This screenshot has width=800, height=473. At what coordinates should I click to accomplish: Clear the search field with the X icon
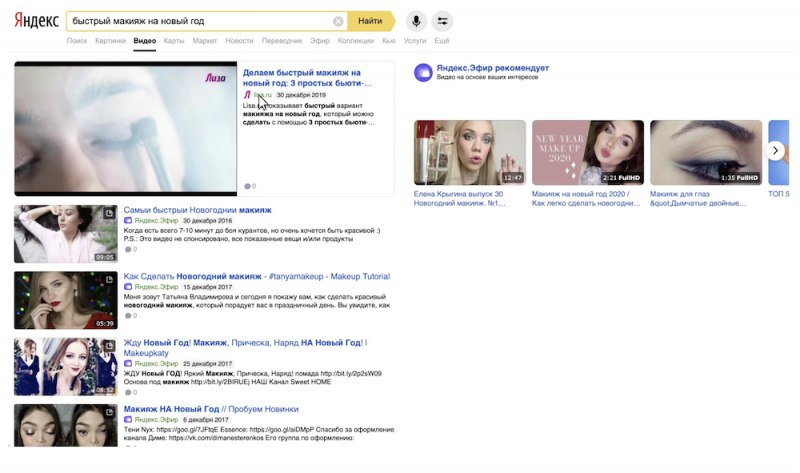point(338,21)
